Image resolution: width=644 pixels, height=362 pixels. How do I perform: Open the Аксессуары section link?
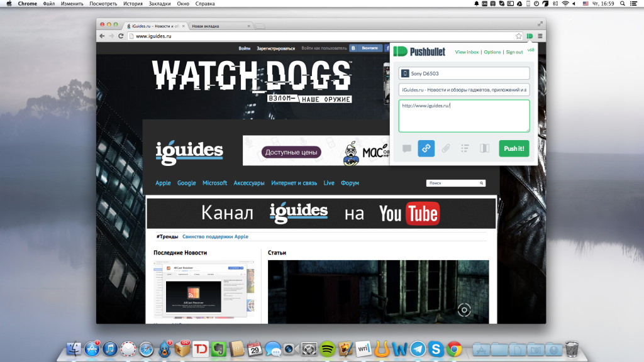pos(249,183)
